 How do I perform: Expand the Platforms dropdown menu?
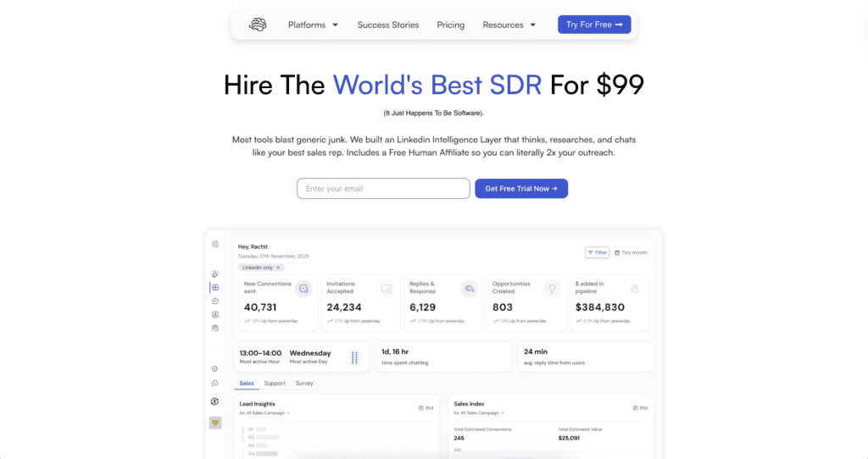(313, 25)
